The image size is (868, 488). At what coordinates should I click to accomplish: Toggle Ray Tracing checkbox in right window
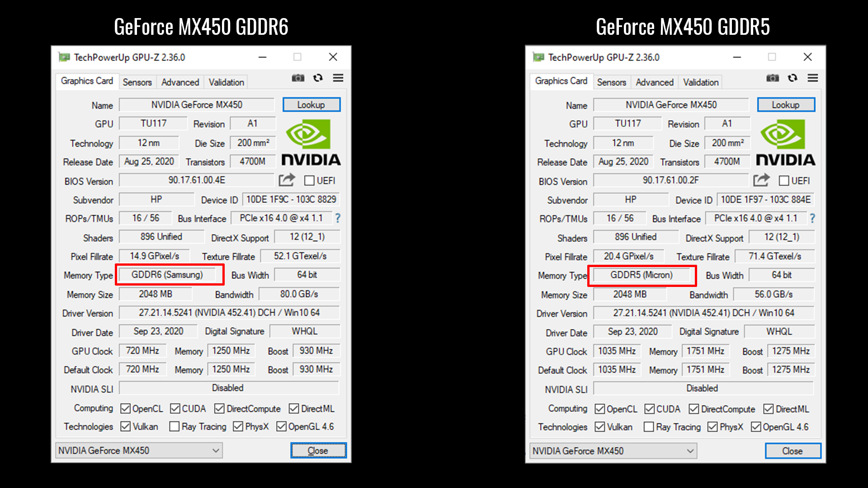[649, 427]
